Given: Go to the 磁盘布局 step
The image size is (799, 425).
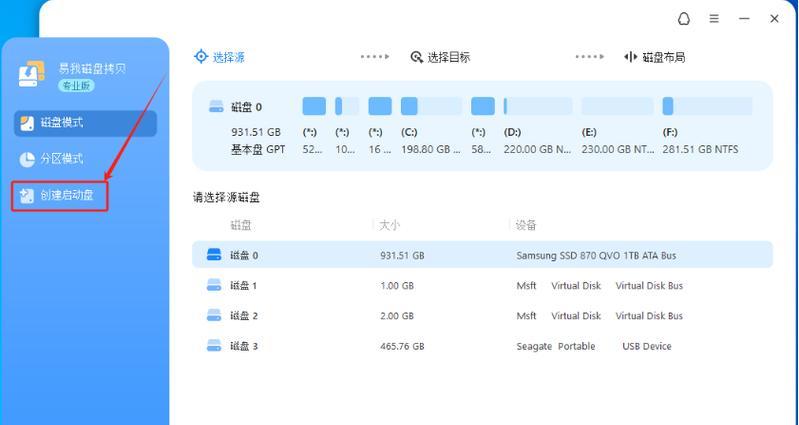Looking at the screenshot, I should tap(655, 57).
